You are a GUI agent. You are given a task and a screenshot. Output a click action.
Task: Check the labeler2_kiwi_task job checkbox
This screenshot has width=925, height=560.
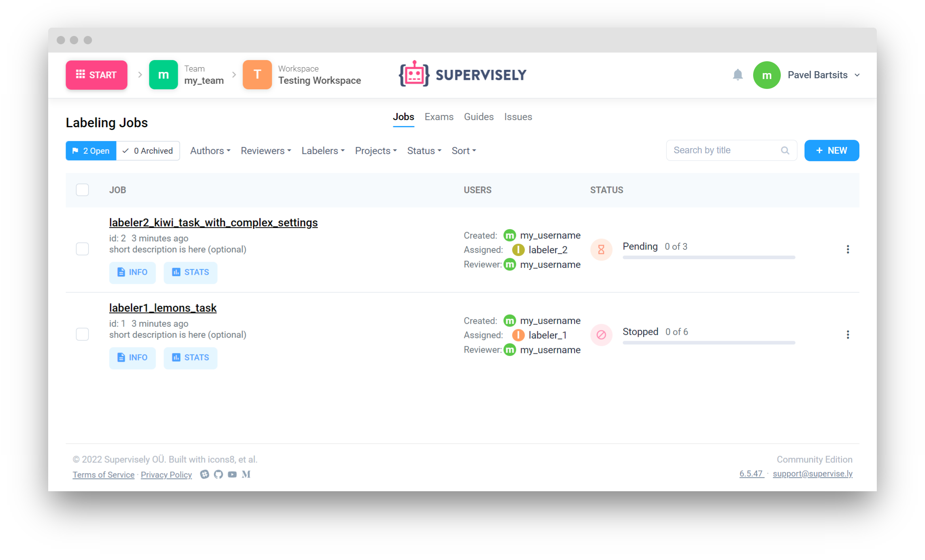(82, 249)
